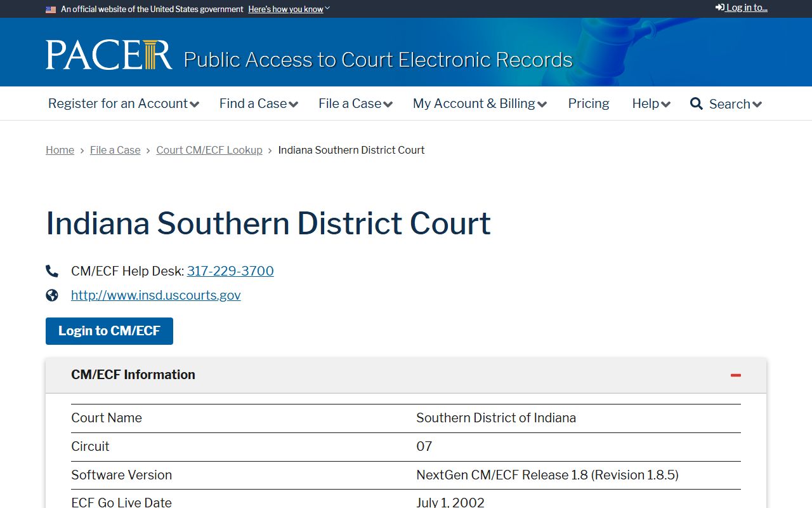Click Login to CM/ECF button
The width and height of the screenshot is (812, 508).
[109, 331]
